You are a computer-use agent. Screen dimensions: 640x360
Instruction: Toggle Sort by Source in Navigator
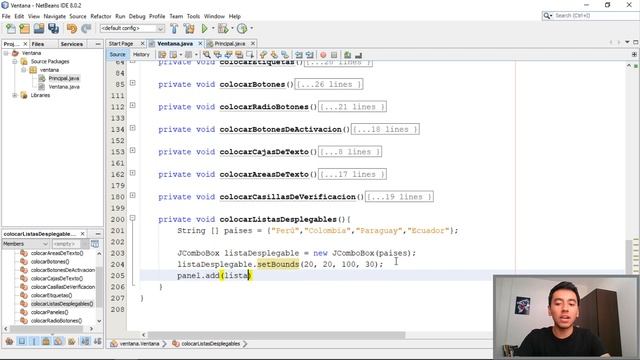click(98, 341)
